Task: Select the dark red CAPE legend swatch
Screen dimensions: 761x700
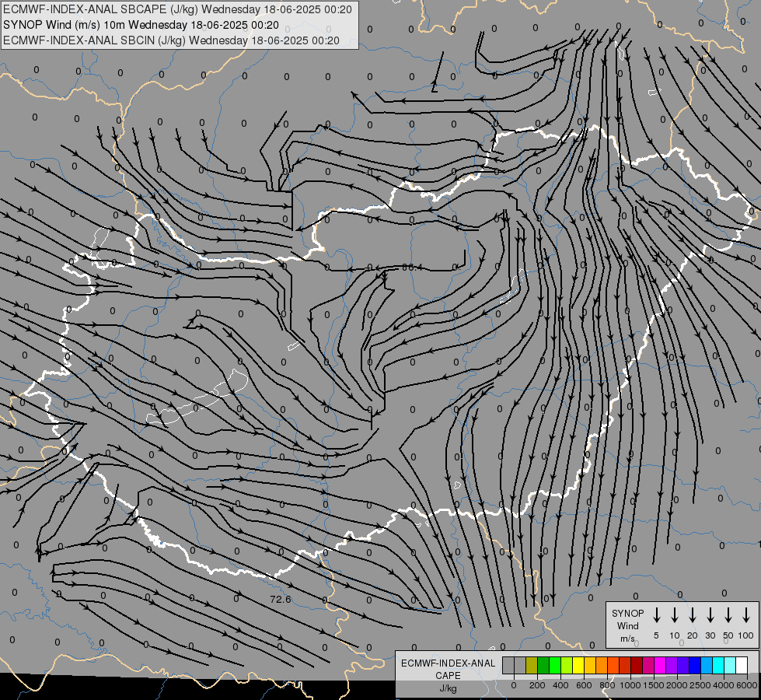Action: (x=637, y=665)
